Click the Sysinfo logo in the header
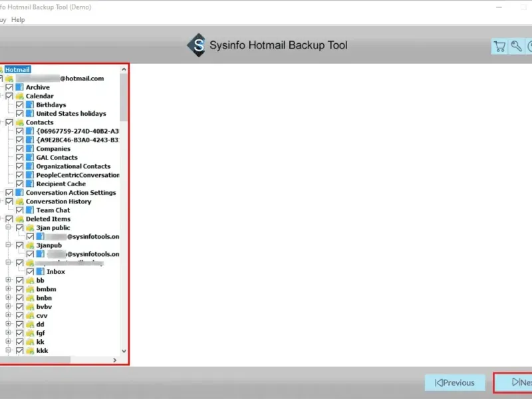Screen dimensions: 532x399 (197, 45)
